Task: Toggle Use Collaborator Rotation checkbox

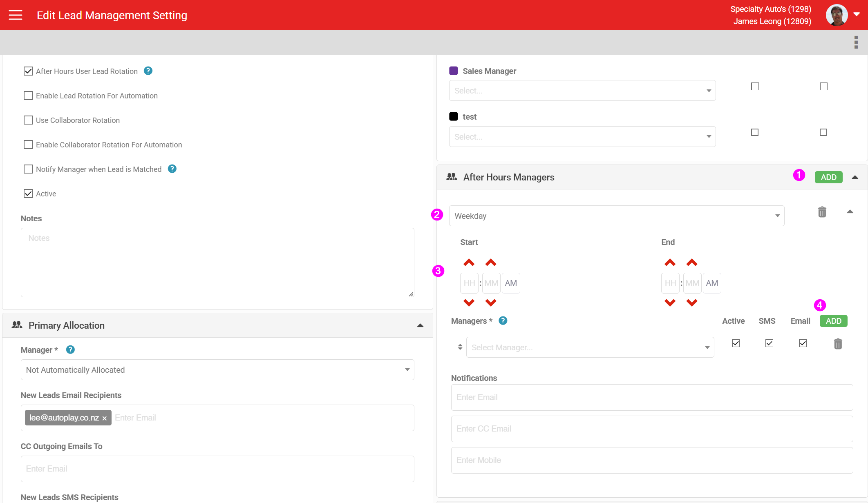Action: point(28,120)
